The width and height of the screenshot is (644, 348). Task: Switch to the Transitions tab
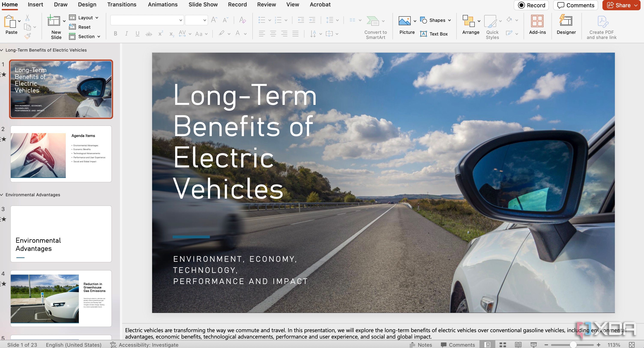point(121,4)
